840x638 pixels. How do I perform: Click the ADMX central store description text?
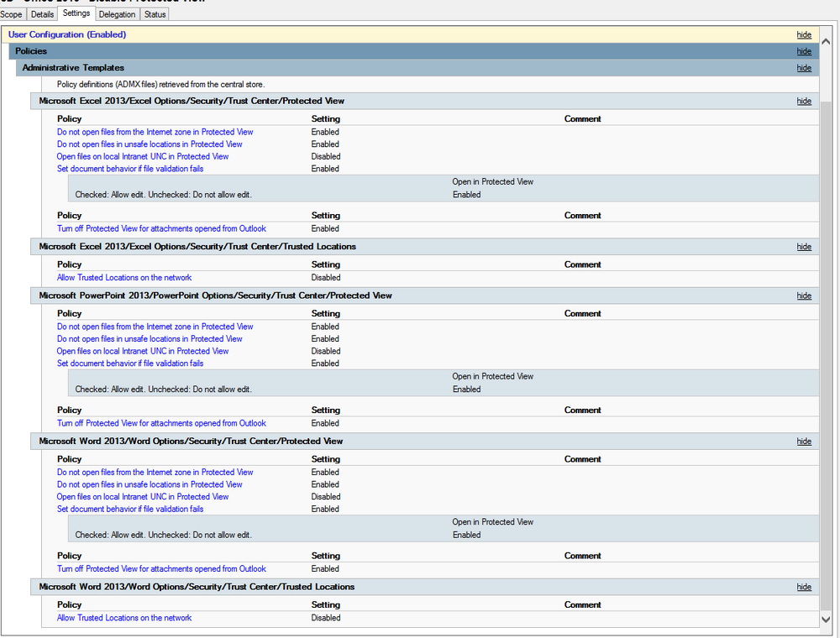tap(160, 85)
